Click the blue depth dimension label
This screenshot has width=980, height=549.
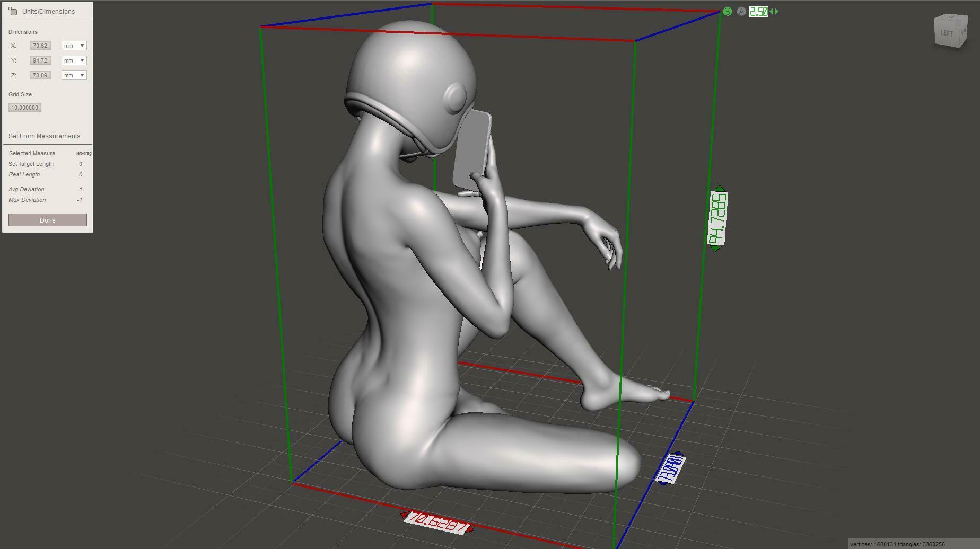point(671,468)
